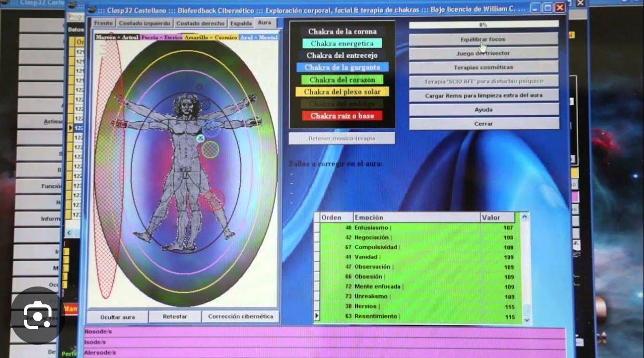Viewport: 644px width, 358px height.
Task: Select the Entusiasmo row
Action: point(418,228)
